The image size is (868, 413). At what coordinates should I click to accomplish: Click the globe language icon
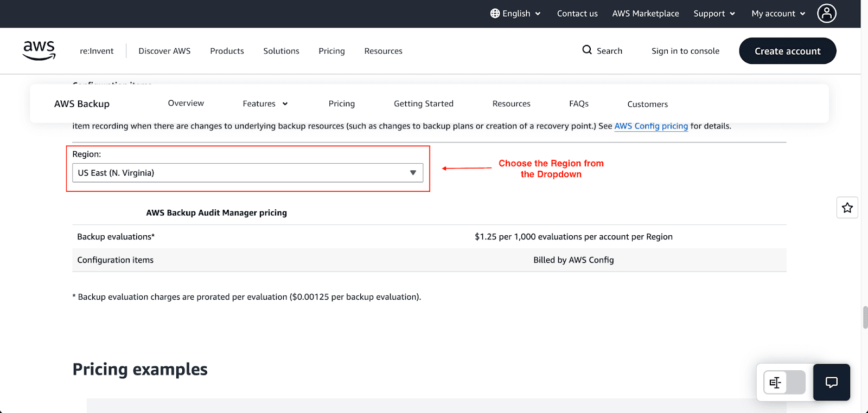tap(495, 14)
